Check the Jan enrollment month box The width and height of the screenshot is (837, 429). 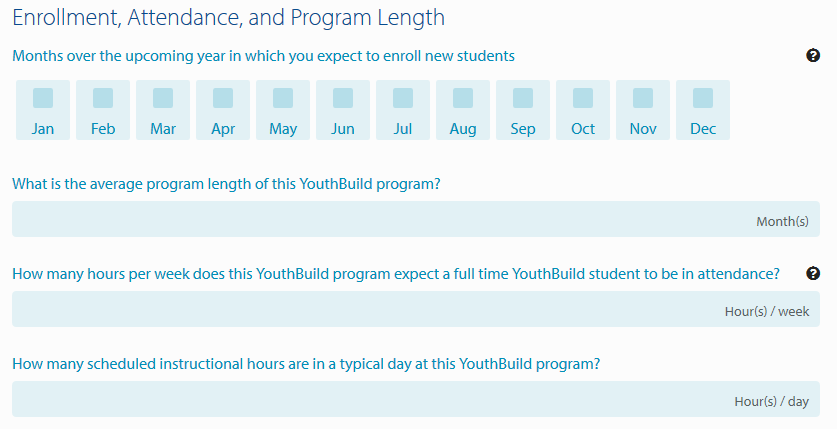(43, 98)
